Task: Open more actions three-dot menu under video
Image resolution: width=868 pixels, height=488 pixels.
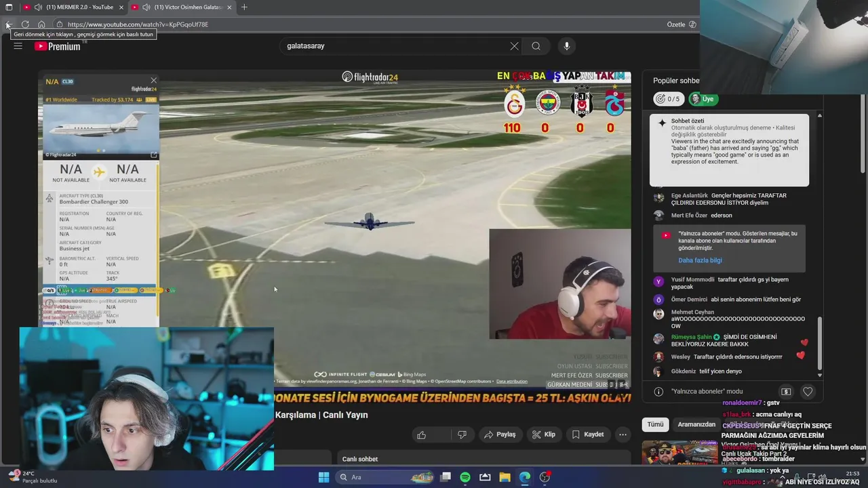Action: (623, 434)
